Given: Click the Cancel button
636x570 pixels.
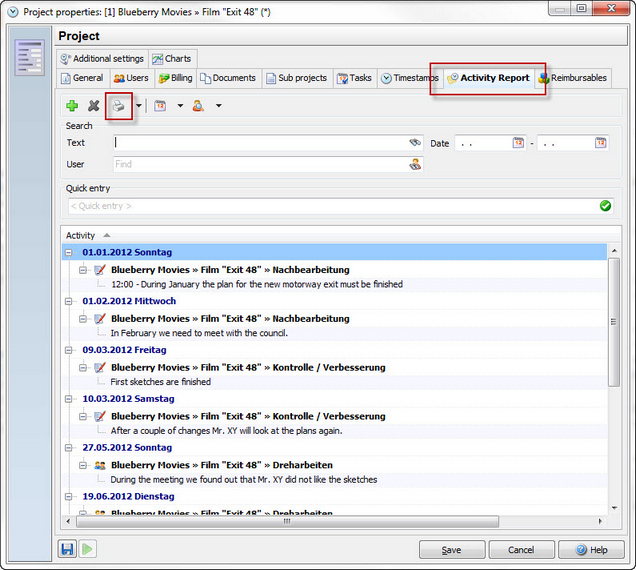Looking at the screenshot, I should pyautogui.click(x=521, y=550).
